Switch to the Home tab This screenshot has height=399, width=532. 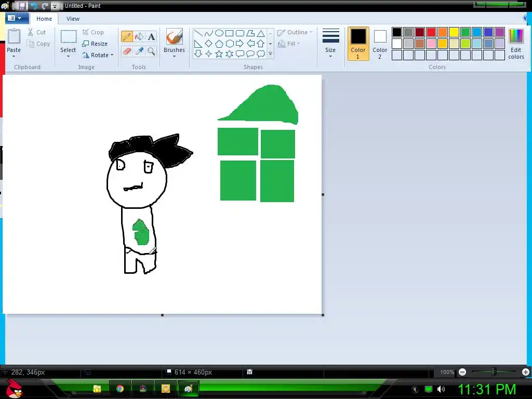(44, 19)
